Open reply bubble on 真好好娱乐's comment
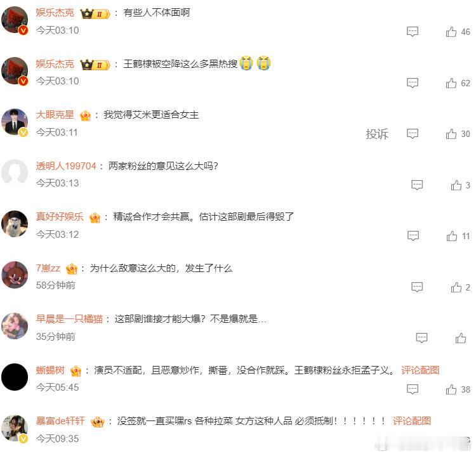This screenshot has height=456, width=476. (x=413, y=236)
